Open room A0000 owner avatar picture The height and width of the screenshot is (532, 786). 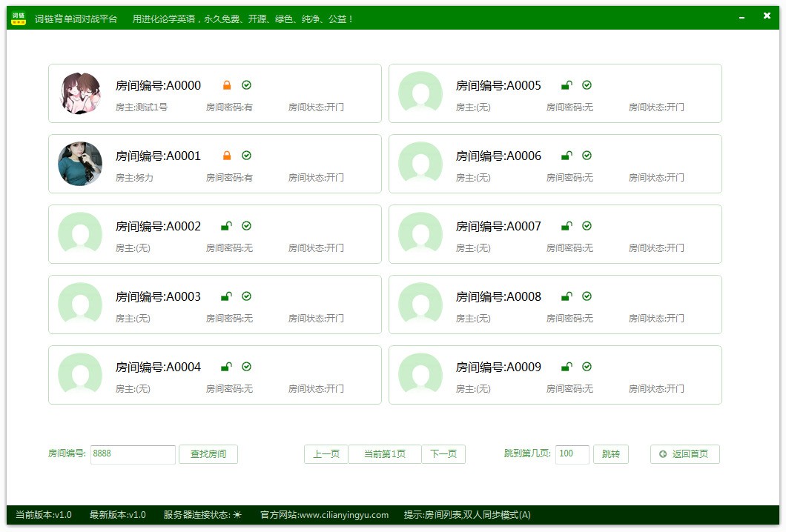pyautogui.click(x=80, y=93)
